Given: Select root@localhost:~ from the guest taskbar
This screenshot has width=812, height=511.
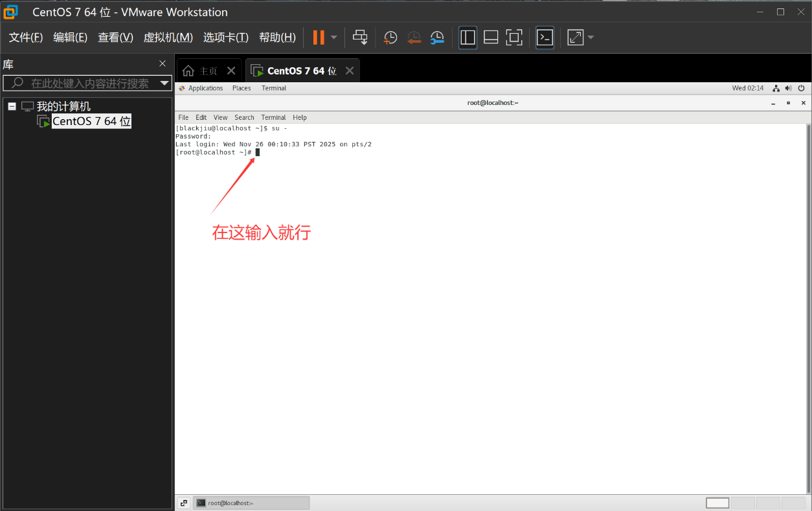Looking at the screenshot, I should pyautogui.click(x=251, y=503).
